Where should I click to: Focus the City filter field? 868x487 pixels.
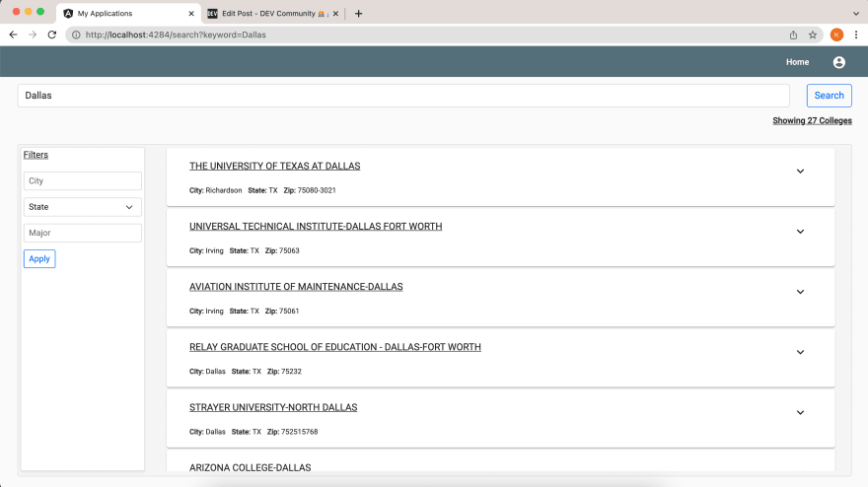(83, 181)
